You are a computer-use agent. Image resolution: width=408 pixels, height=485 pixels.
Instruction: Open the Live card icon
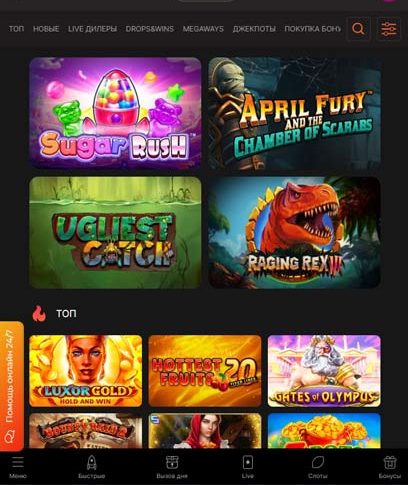coord(248,463)
